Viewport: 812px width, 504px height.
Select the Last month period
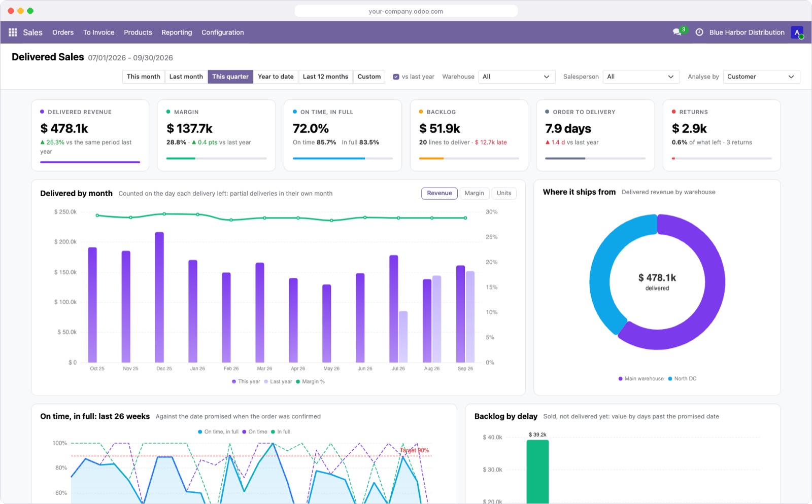(186, 77)
